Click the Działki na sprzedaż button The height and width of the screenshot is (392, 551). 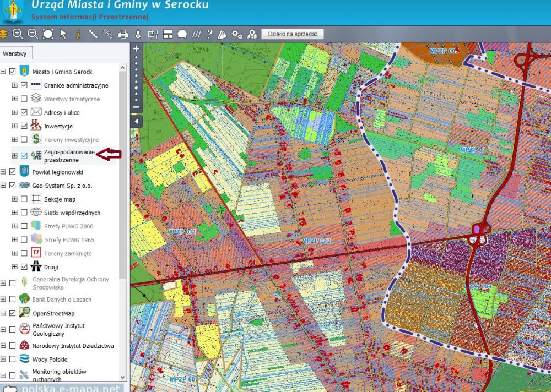click(293, 34)
